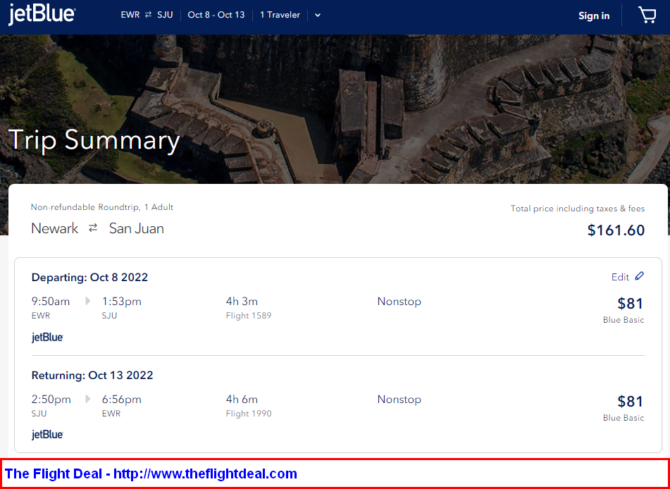Expand the trip search chevron in header
This screenshot has width=670, height=489.
point(317,15)
